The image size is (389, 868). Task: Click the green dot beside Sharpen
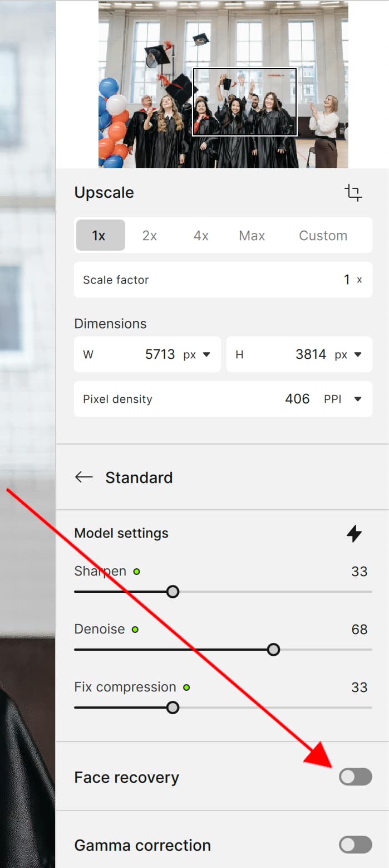click(137, 572)
